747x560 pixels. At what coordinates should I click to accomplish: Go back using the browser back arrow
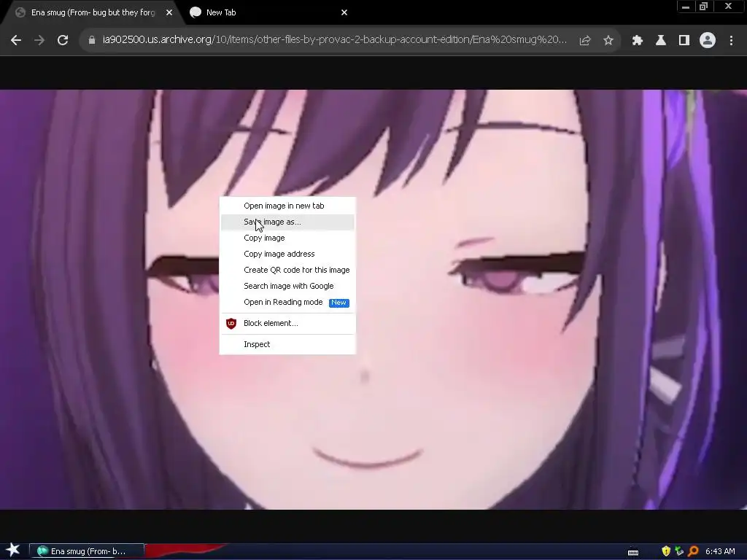16,41
